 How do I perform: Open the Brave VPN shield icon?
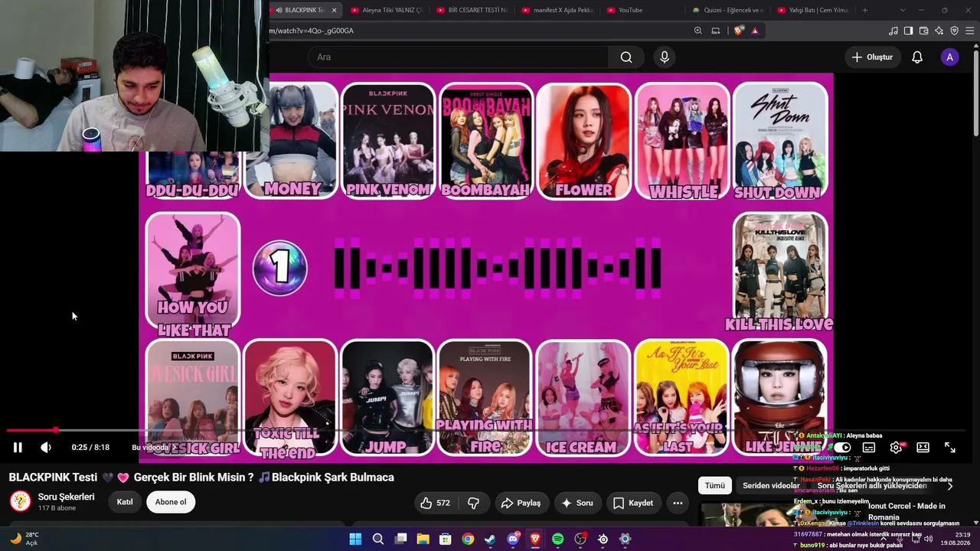954,31
